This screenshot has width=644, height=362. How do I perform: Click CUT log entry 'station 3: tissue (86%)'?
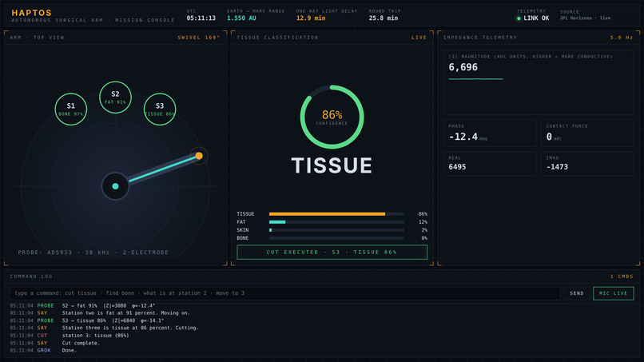click(95, 336)
